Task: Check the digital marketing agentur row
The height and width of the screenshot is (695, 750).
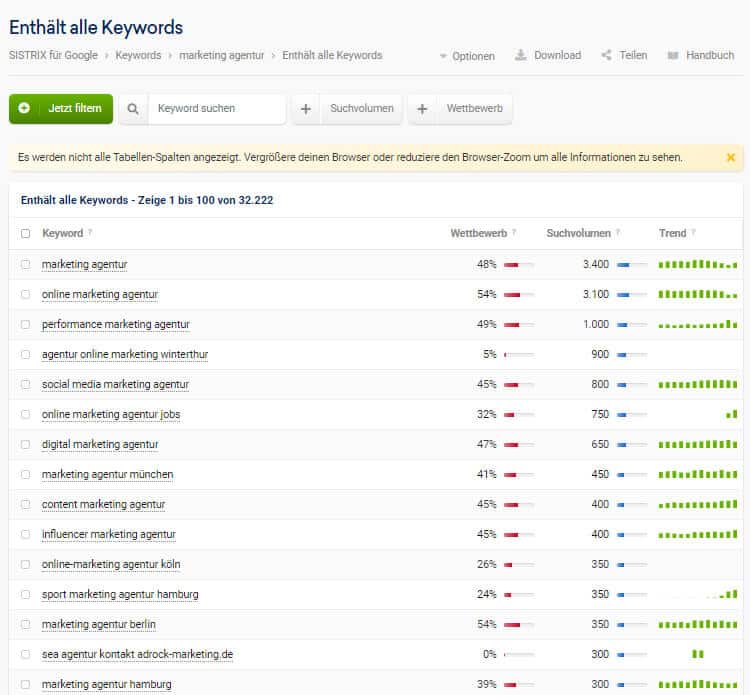Action: [25, 445]
